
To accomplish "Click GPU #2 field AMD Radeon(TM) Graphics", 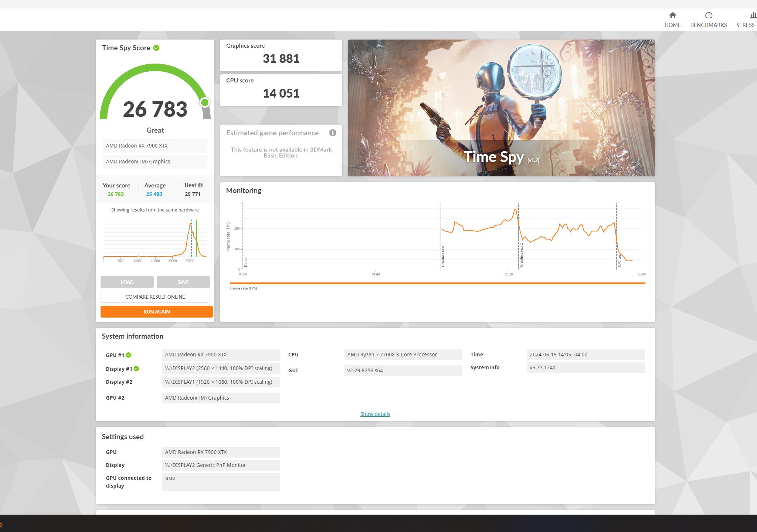I will click(x=221, y=398).
